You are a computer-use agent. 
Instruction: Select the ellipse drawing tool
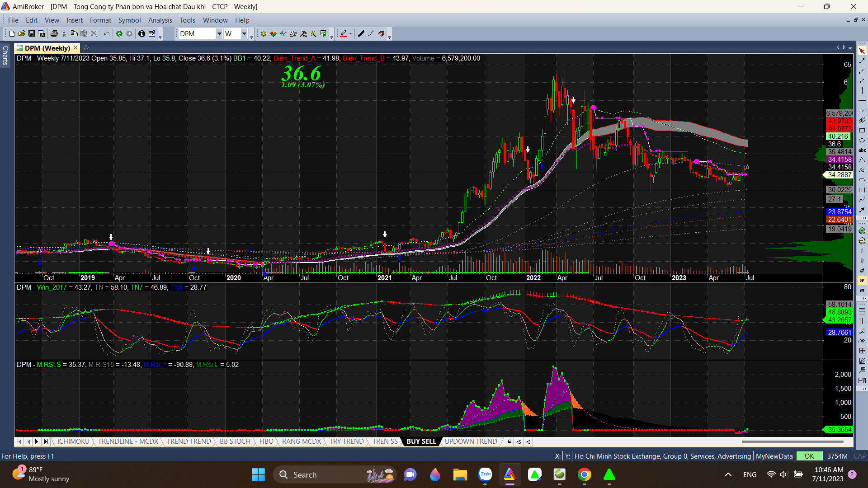click(x=862, y=140)
